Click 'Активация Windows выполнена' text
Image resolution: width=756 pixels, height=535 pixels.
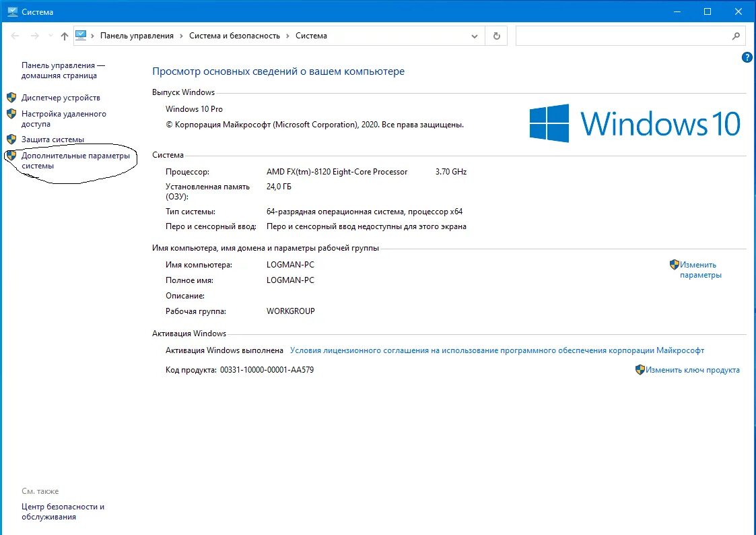224,351
